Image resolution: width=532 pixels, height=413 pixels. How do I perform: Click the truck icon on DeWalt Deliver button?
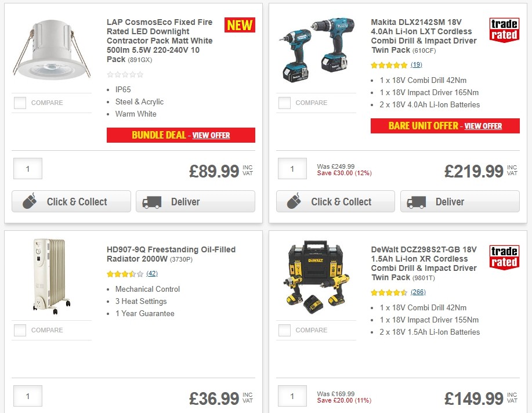click(417, 412)
